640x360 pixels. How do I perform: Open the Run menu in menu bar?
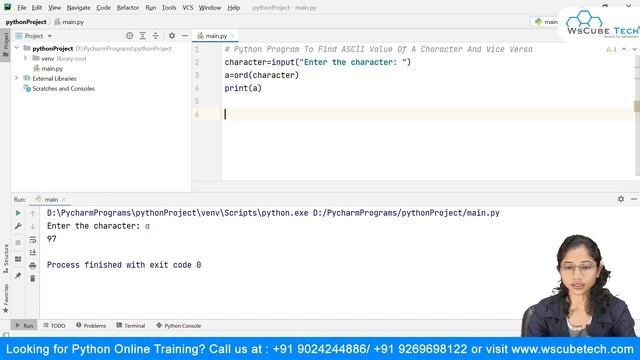coord(151,8)
